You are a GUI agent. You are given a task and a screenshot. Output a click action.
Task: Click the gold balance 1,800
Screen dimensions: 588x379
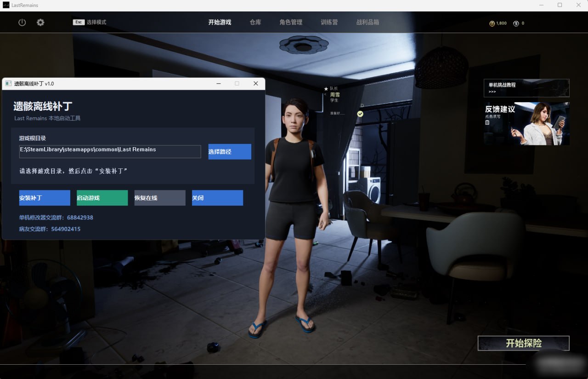point(501,23)
